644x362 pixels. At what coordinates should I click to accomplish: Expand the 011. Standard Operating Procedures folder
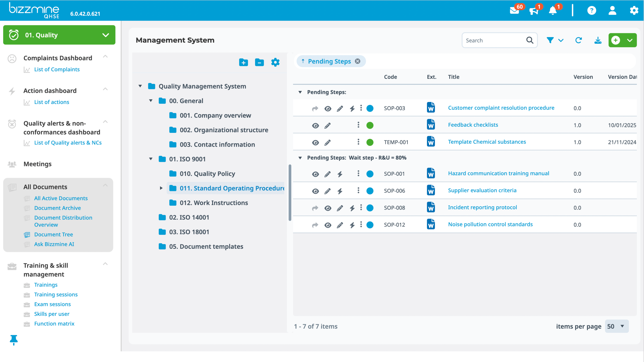(161, 188)
